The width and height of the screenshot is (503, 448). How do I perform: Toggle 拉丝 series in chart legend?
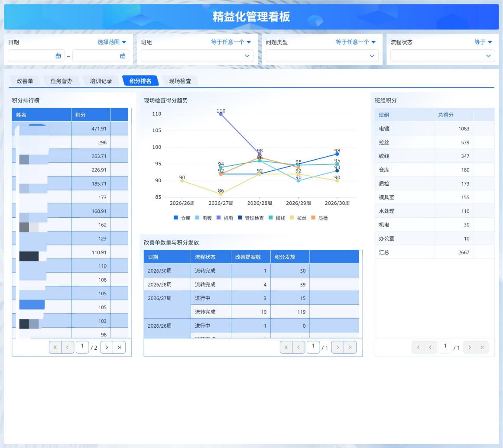298,218
